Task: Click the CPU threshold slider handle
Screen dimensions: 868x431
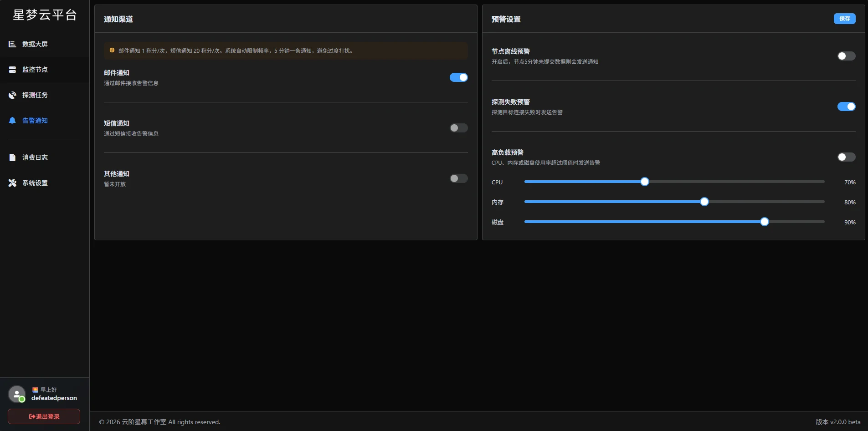Action: [x=644, y=182]
